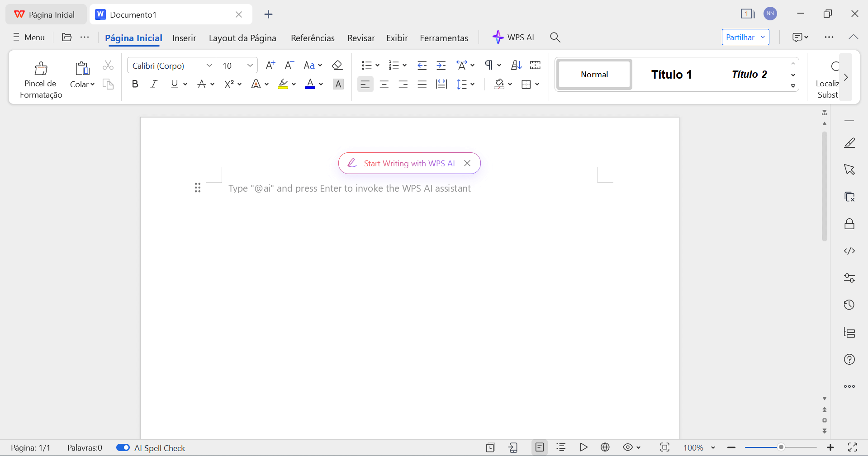Increase font size with A+ icon
868x456 pixels.
point(270,66)
